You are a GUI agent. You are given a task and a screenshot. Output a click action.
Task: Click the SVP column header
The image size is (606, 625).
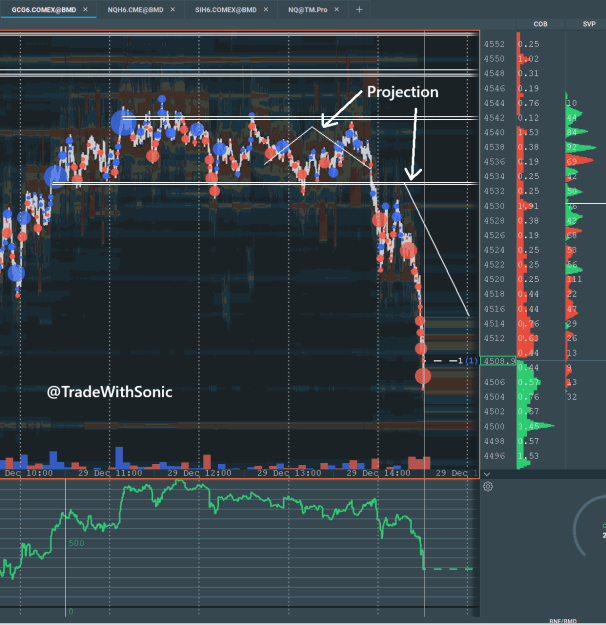tap(589, 24)
